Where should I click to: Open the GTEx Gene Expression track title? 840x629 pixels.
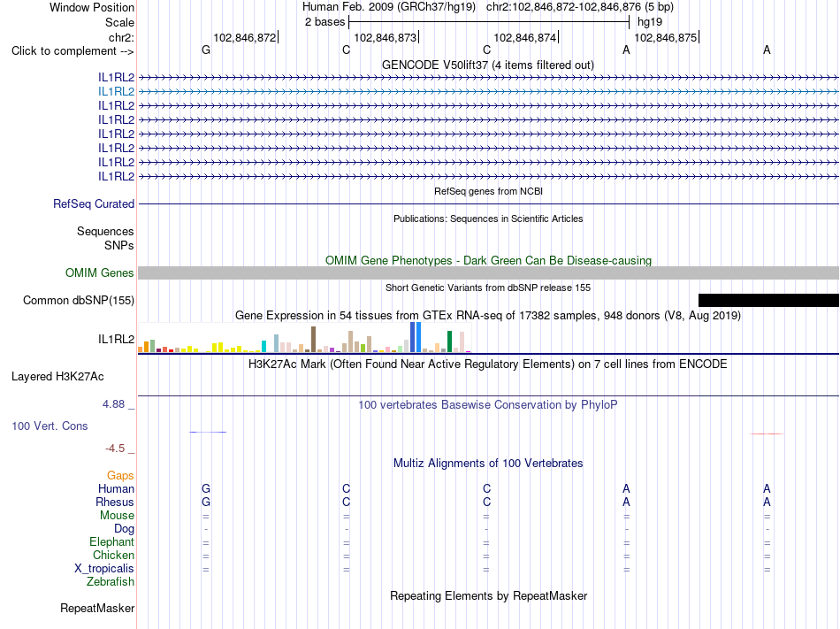[488, 316]
